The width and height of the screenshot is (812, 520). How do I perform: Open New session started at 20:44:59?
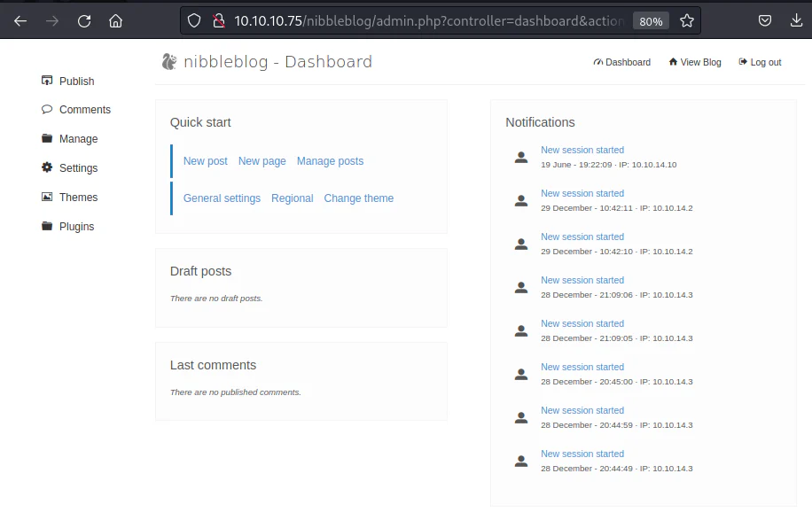[582, 410]
